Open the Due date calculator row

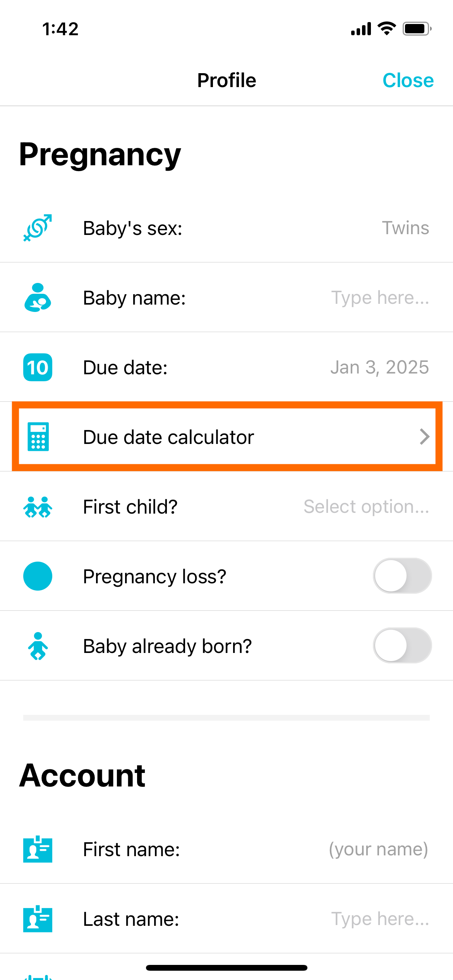(226, 437)
